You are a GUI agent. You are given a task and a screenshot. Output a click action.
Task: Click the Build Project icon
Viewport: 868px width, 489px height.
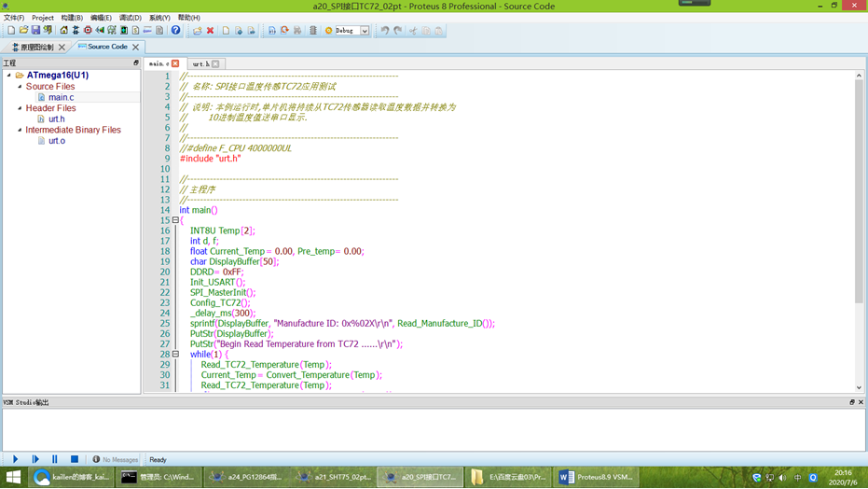272,31
